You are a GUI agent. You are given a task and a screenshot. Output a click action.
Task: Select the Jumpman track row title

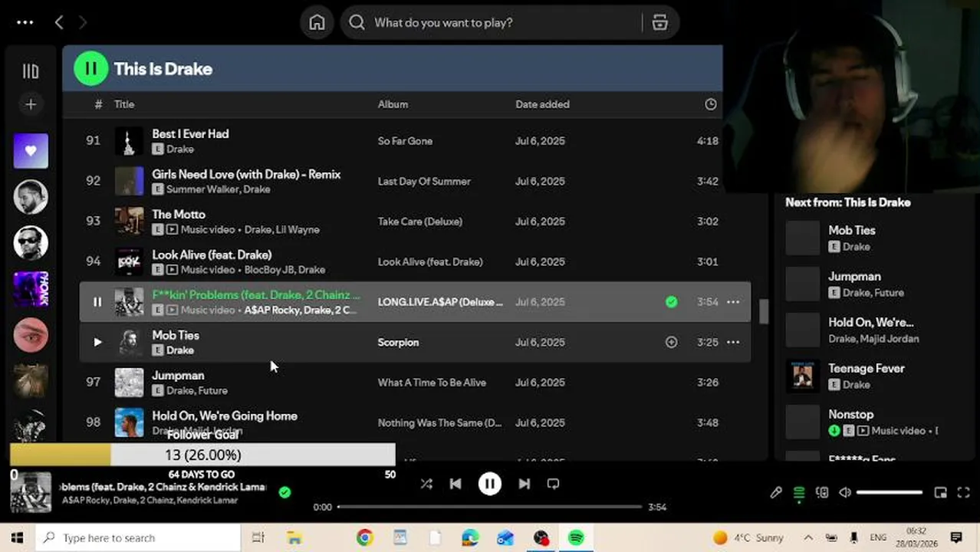[x=178, y=375]
